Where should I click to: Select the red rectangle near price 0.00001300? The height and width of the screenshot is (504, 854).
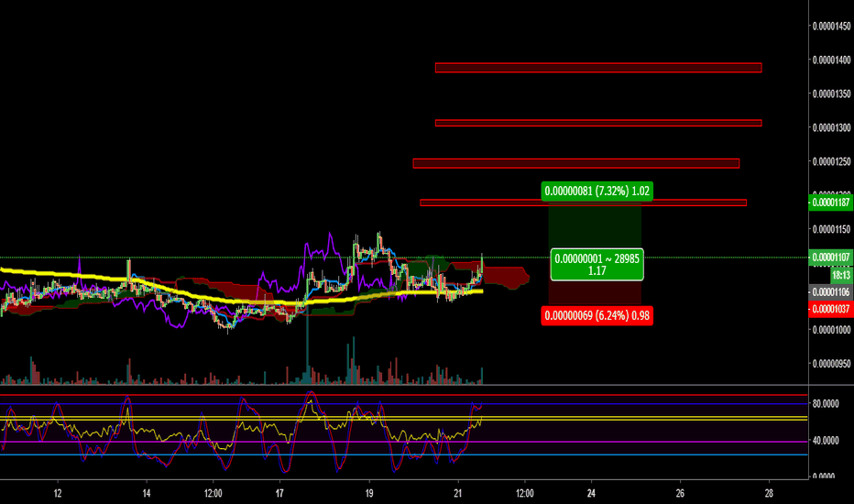click(598, 123)
